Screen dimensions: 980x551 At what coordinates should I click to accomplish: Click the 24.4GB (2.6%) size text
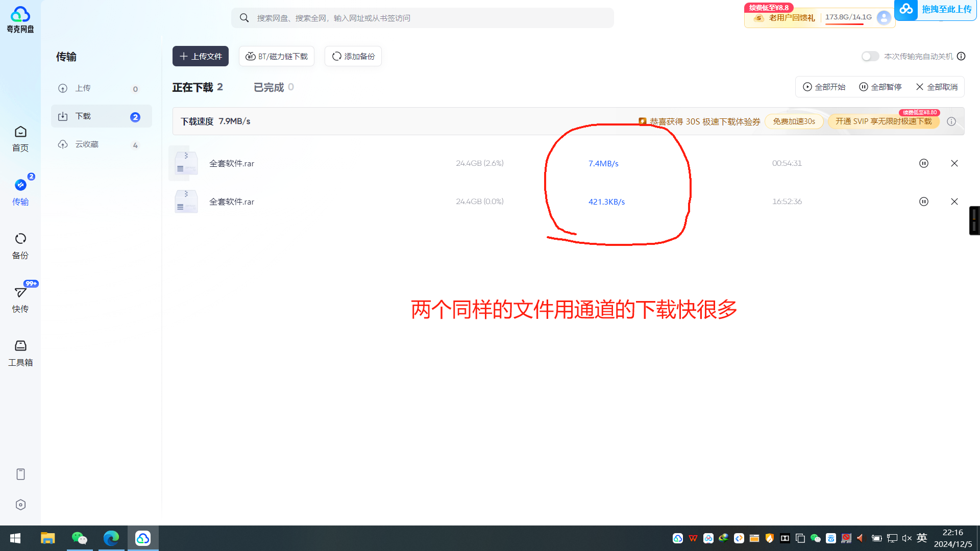click(x=479, y=163)
